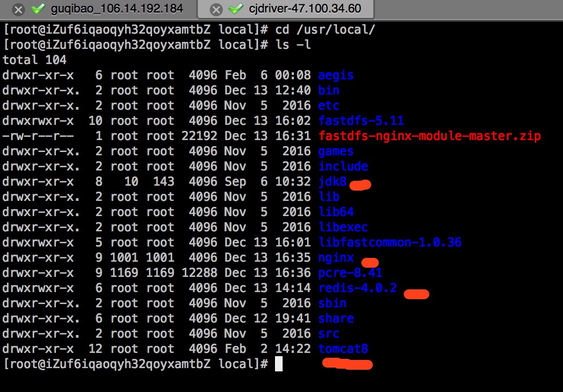Close the guqibao_106.14.192.184 tab
This screenshot has height=392, width=563.
click(18, 10)
